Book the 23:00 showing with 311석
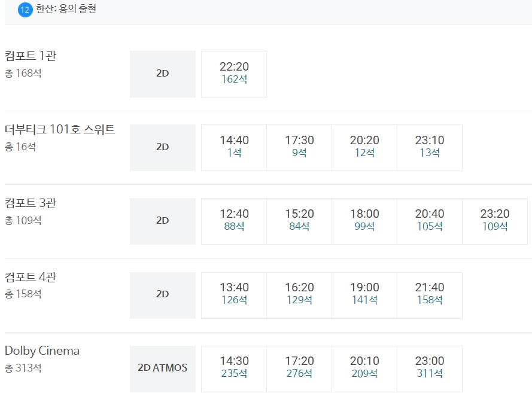 click(x=430, y=369)
